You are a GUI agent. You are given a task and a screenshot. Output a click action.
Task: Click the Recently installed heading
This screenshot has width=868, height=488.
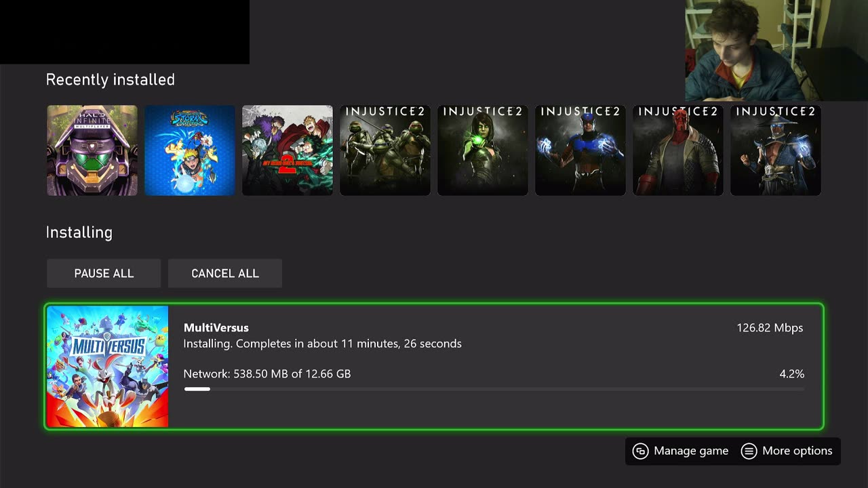111,80
